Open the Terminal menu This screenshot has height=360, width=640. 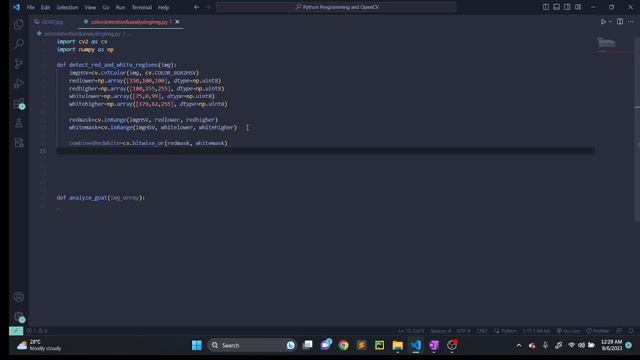point(142,7)
